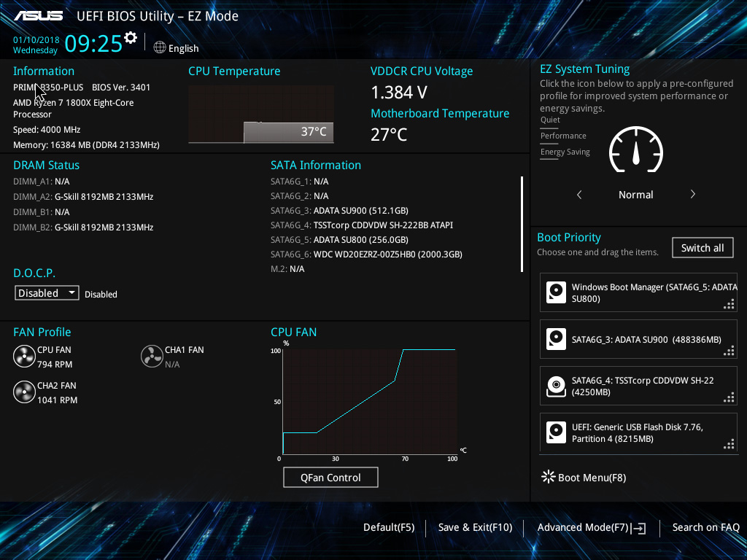The width and height of the screenshot is (747, 560).
Task: Click the CPU temperature 37°C bar
Action: 289,132
